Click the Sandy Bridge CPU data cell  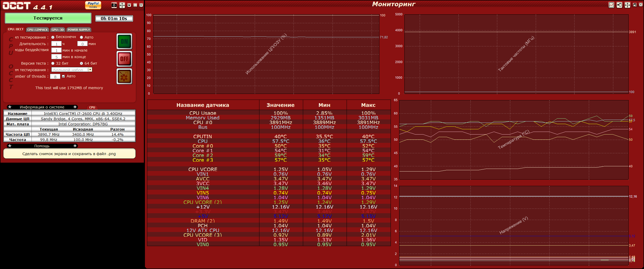pos(83,119)
